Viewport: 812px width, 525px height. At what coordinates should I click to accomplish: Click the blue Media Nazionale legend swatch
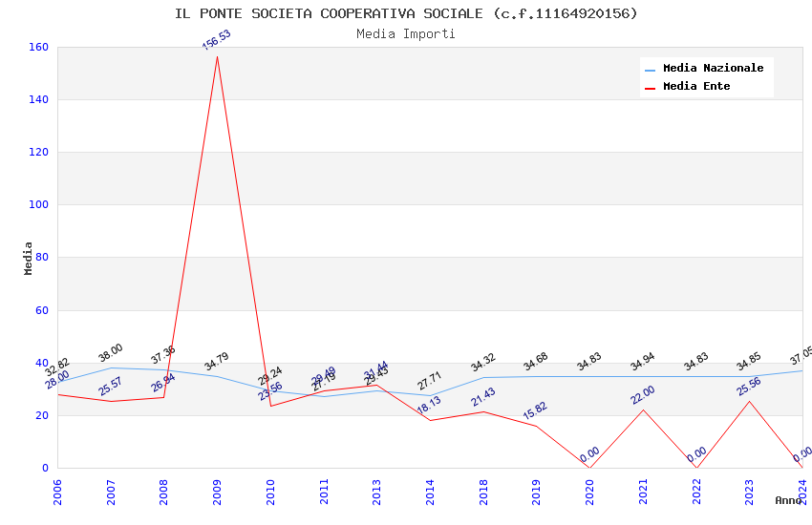pyautogui.click(x=650, y=70)
